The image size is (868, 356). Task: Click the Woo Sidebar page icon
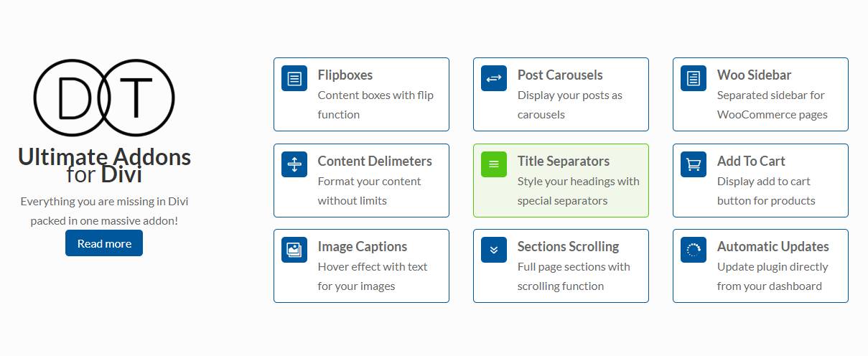click(x=694, y=78)
